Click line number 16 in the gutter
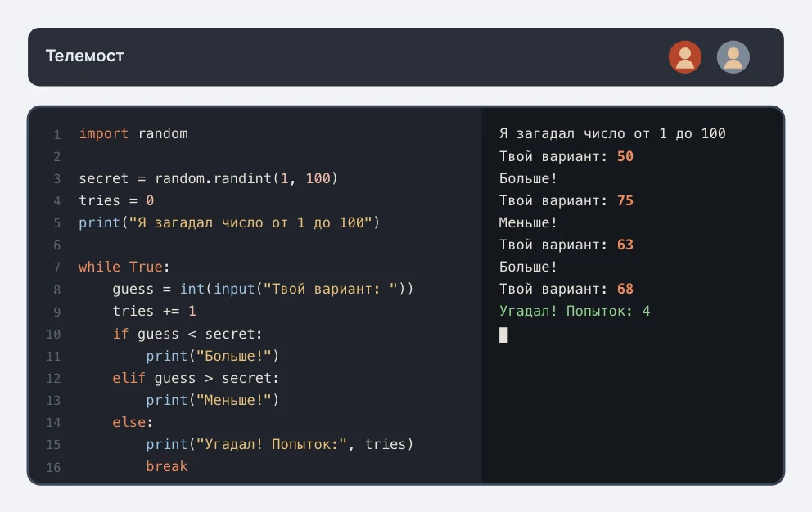812x512 pixels. [x=53, y=467]
